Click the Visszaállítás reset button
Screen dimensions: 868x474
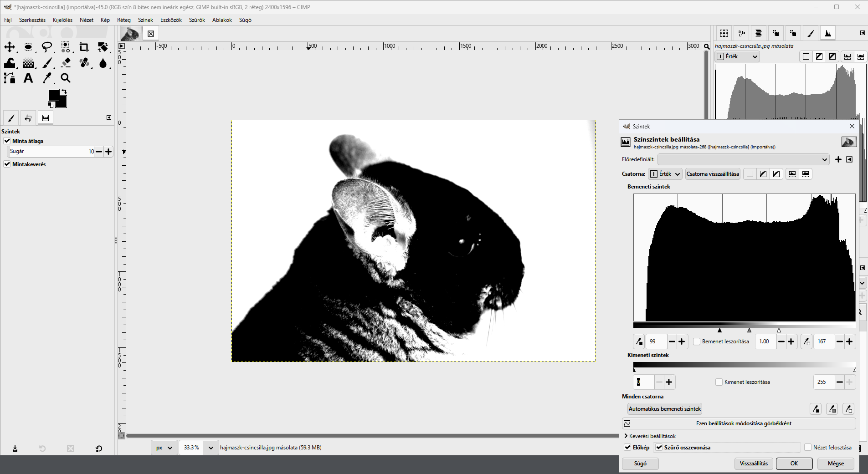[x=754, y=464]
